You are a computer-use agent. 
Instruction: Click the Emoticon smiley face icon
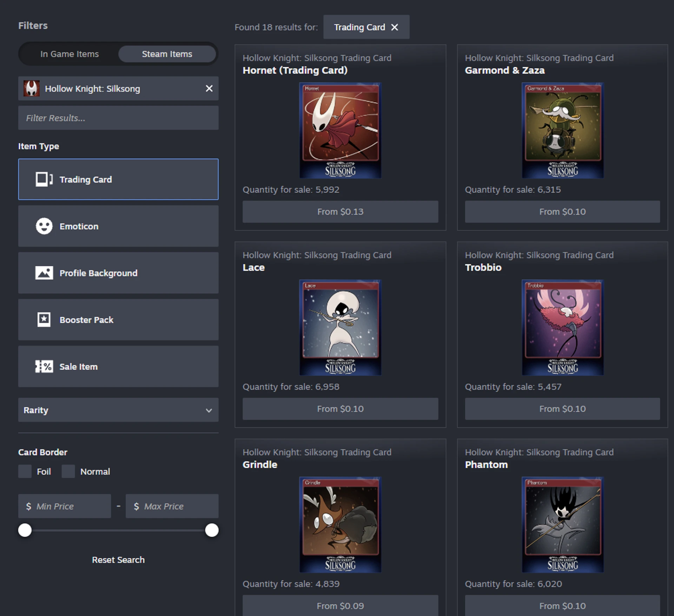(x=44, y=226)
